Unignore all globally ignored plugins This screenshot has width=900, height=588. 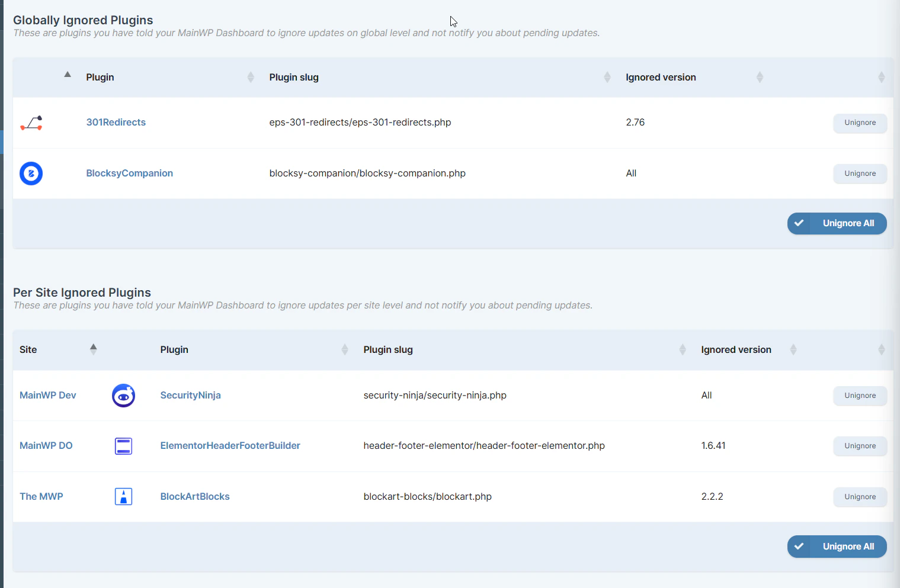click(837, 223)
